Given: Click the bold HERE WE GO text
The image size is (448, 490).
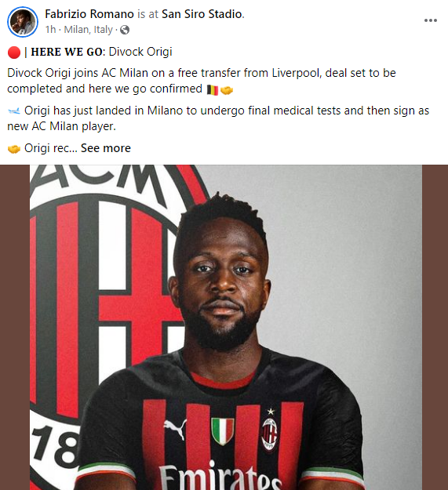Looking at the screenshot, I should (67, 52).
